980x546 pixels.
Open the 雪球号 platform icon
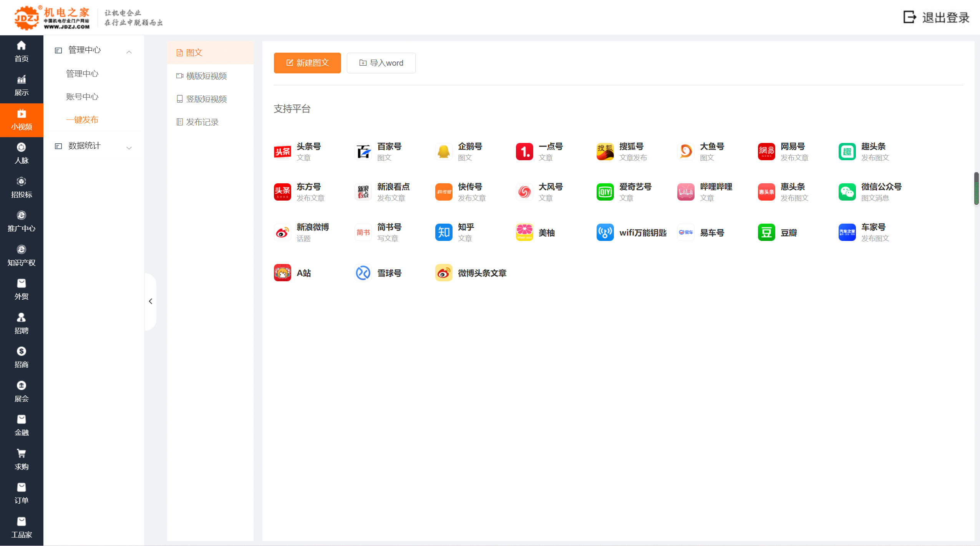[x=363, y=273]
